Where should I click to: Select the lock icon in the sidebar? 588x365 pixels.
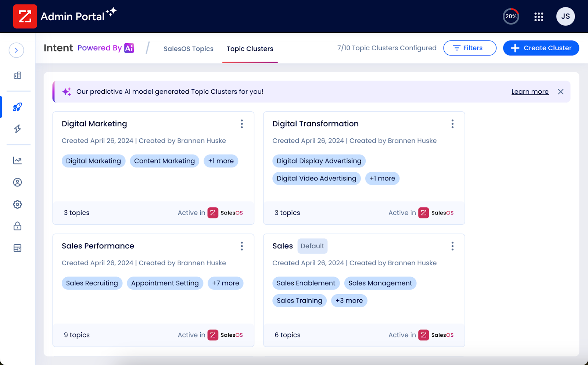click(17, 226)
